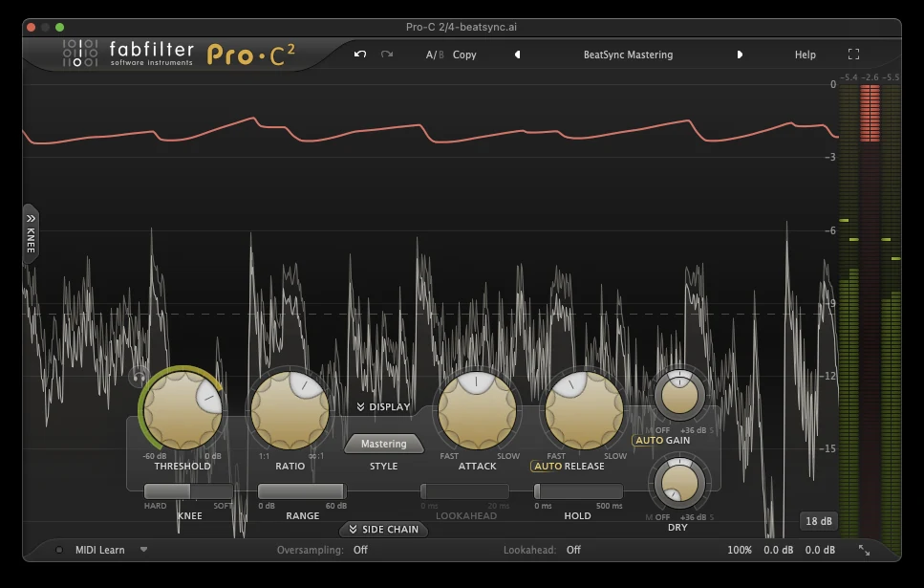Click the resize interface arrows icon
Screen dimensions: 924x588
point(864,550)
